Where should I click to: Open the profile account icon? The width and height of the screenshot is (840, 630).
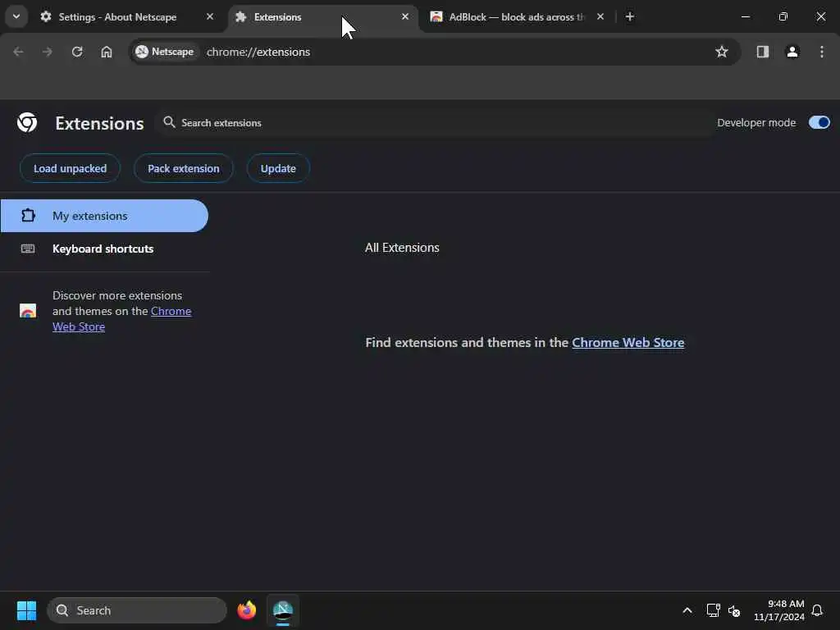click(x=792, y=52)
